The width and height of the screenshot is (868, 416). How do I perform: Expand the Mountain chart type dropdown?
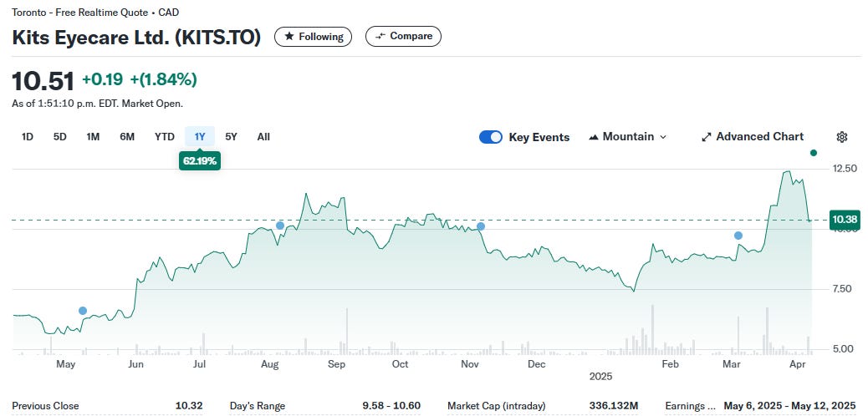(x=627, y=137)
